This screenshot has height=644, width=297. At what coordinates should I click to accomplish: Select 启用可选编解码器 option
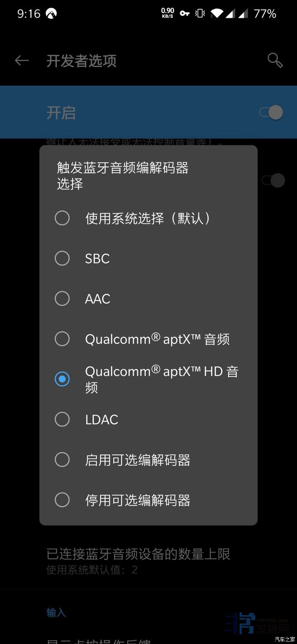pyautogui.click(x=62, y=460)
